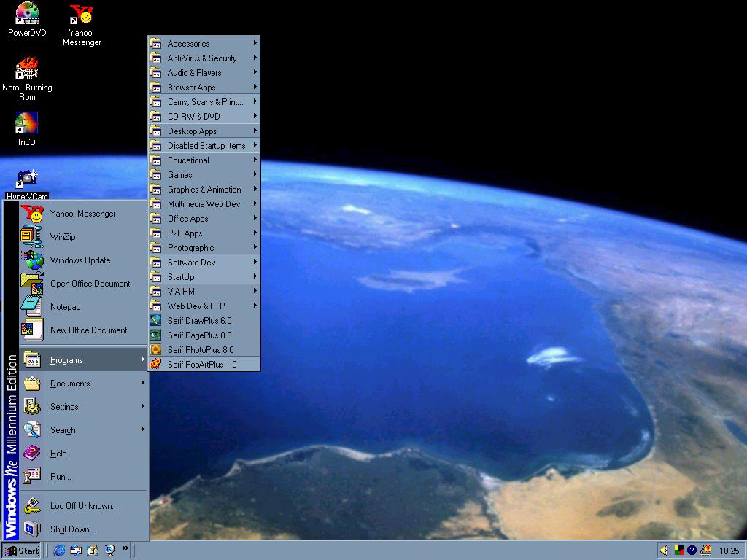
Task: Choose Log Off Unknown...
Action: click(84, 506)
